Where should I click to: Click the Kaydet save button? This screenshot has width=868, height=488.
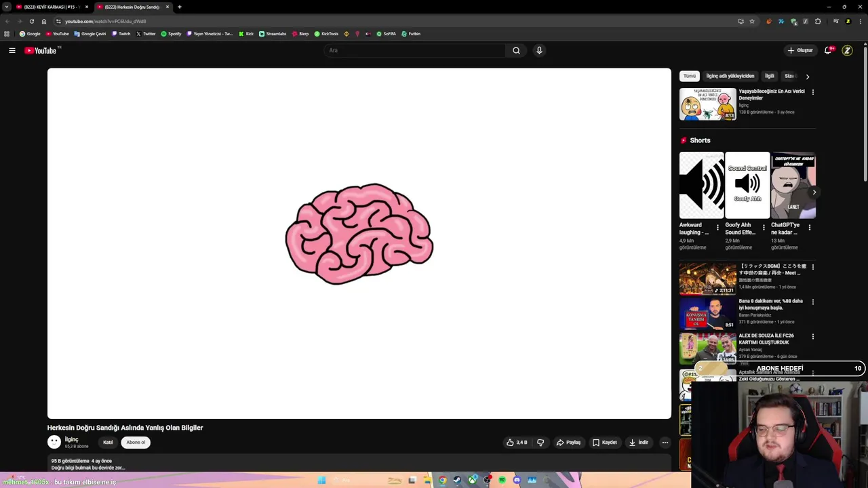tap(605, 443)
